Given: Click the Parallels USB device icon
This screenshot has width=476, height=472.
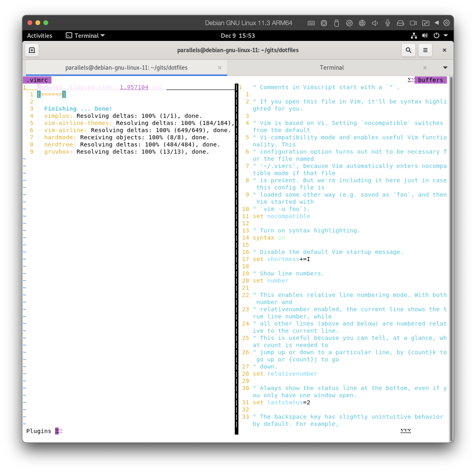Looking at the screenshot, I should (337, 23).
